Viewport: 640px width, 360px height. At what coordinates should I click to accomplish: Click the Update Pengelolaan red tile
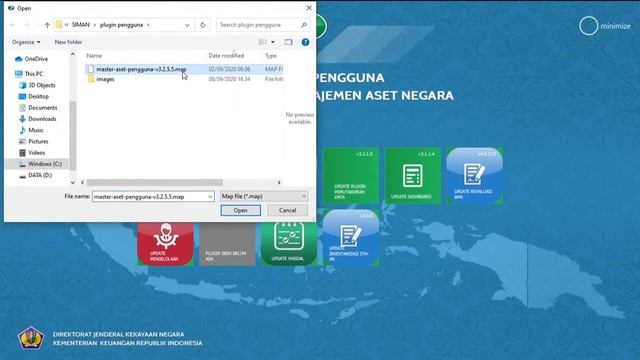coord(166,244)
